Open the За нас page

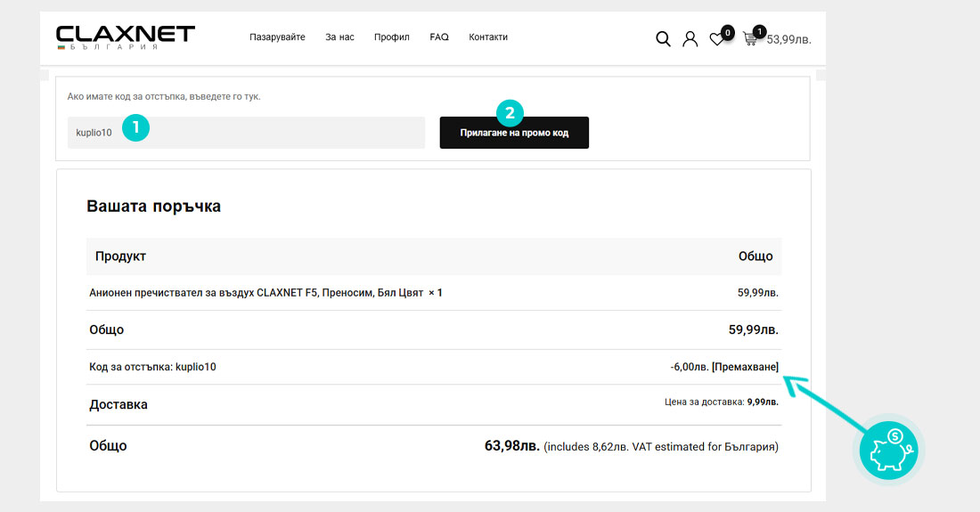click(x=339, y=37)
